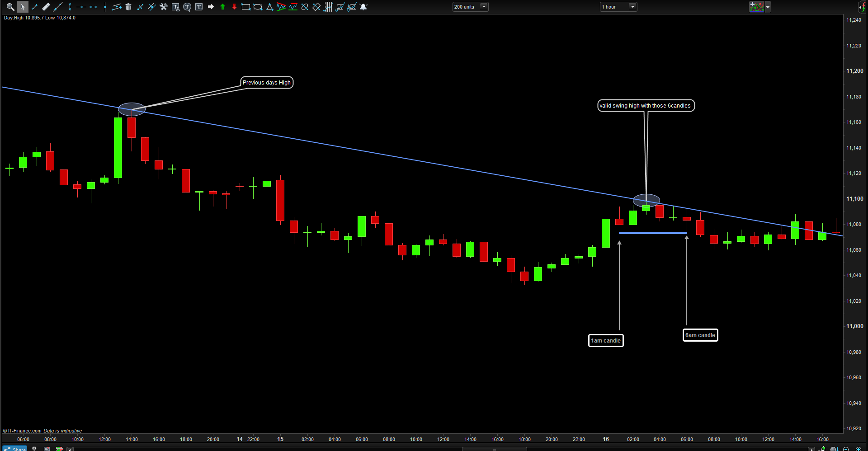Activate the cursor pointer tool
Viewport: 868px width, 451px height.
coord(22,7)
